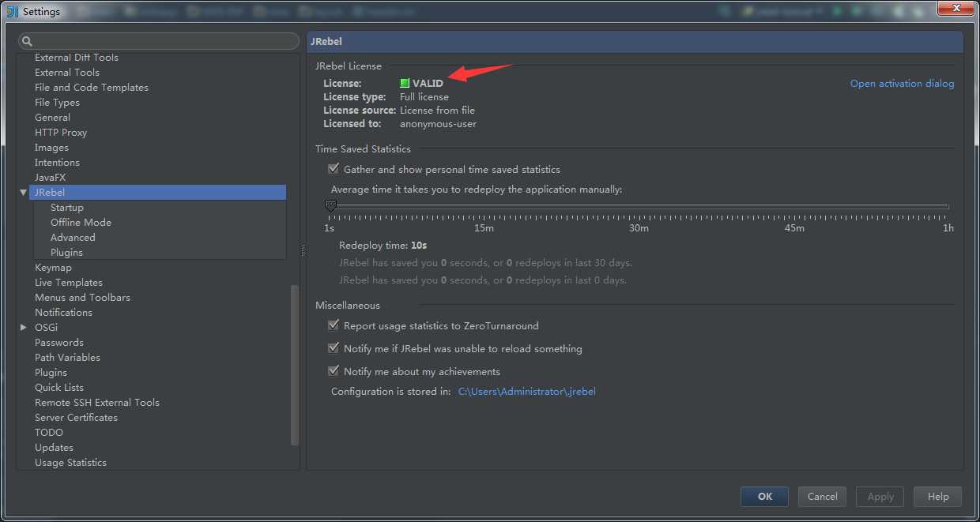Click the 'anonymous-user' licensed-to value

click(x=438, y=123)
